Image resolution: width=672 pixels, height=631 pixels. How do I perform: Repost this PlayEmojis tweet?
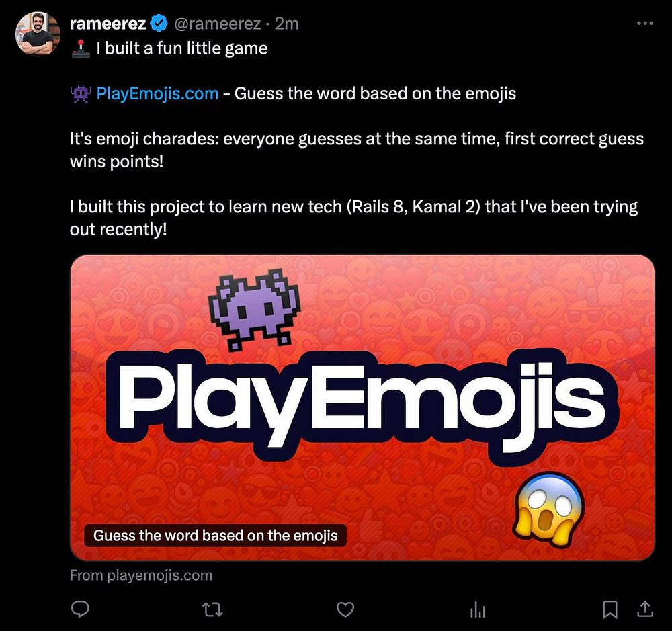pos(212,609)
